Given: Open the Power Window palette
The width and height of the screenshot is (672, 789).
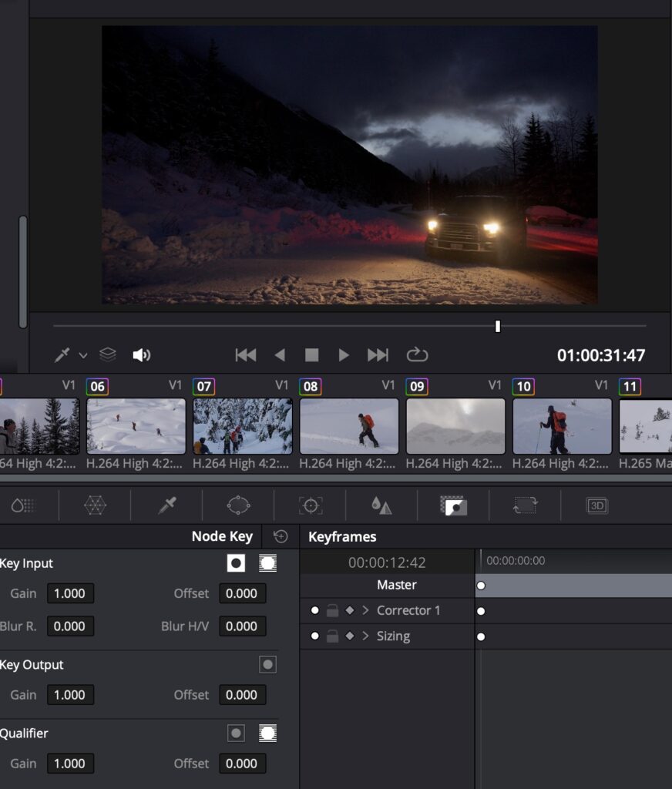Looking at the screenshot, I should (239, 505).
